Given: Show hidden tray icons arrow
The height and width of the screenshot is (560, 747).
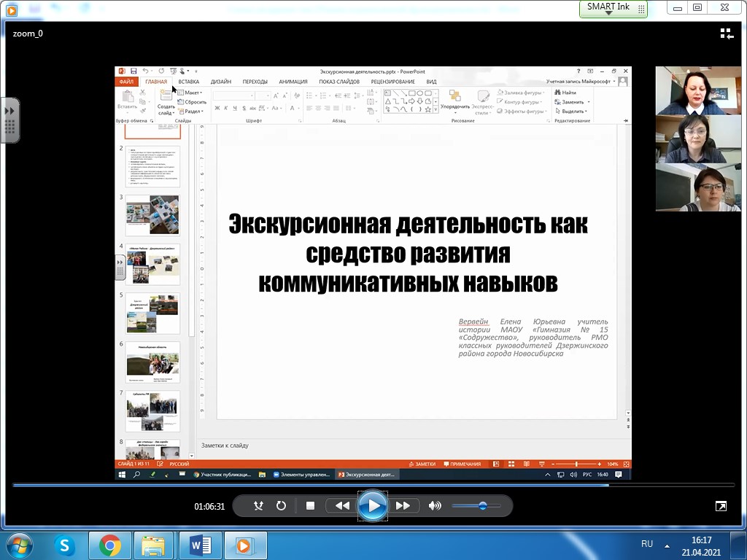Looking at the screenshot, I should click(667, 545).
